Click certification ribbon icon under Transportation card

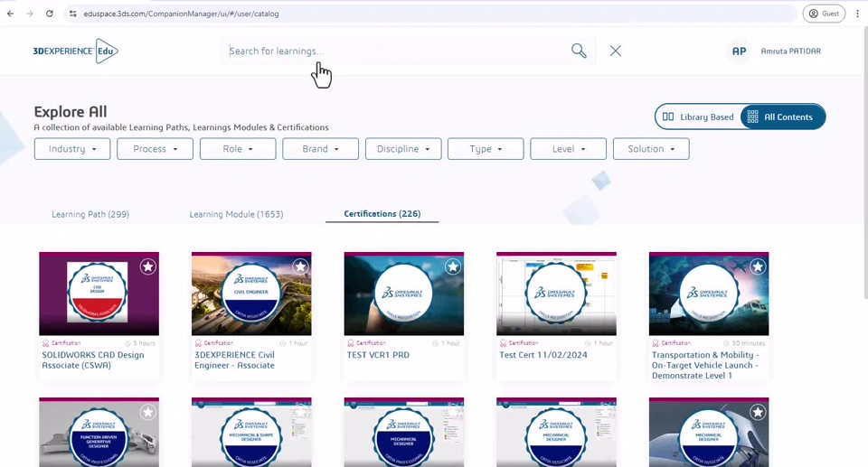[x=656, y=343]
